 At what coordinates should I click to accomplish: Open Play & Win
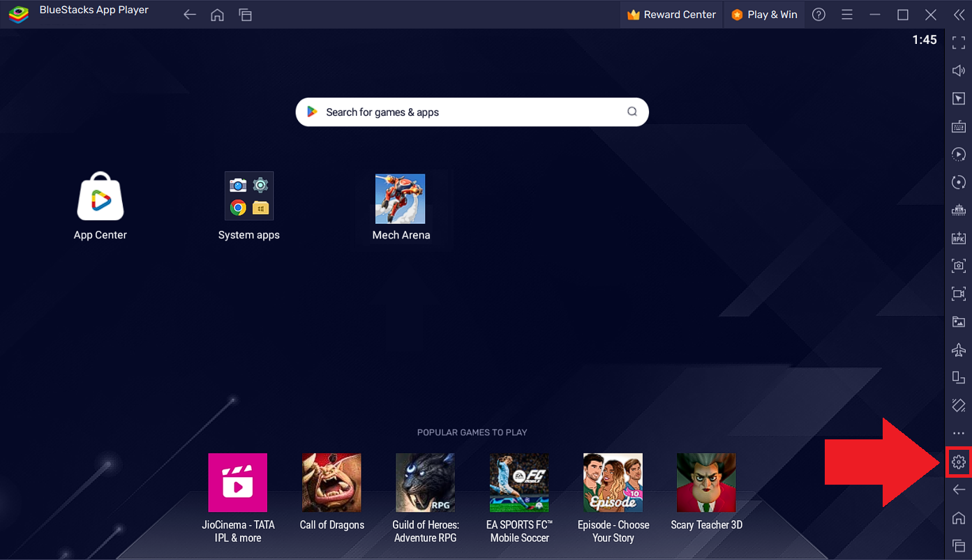(764, 15)
